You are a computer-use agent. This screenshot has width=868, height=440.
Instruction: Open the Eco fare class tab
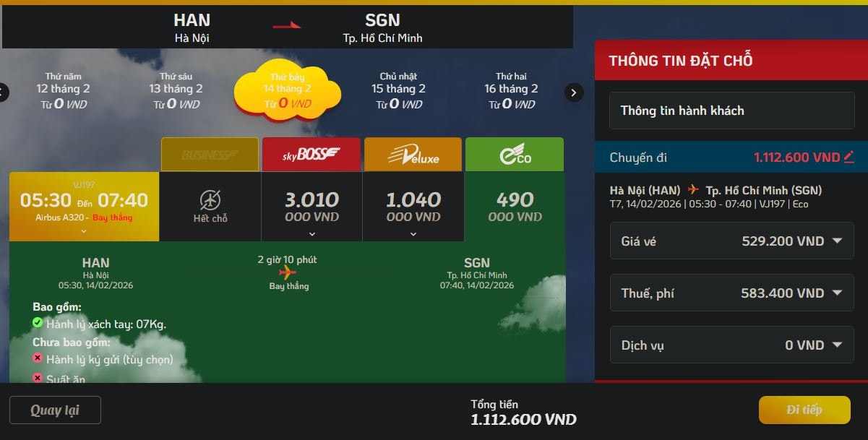515,155
